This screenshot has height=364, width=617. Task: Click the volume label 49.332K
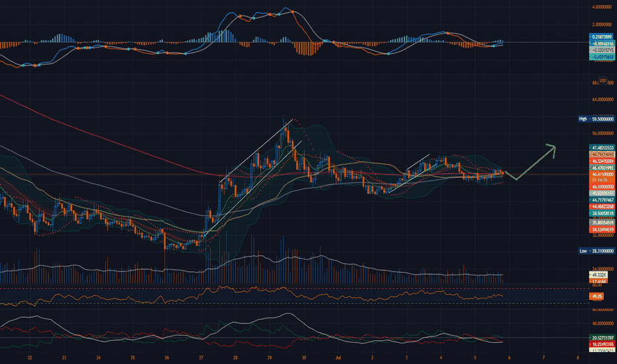(598, 275)
